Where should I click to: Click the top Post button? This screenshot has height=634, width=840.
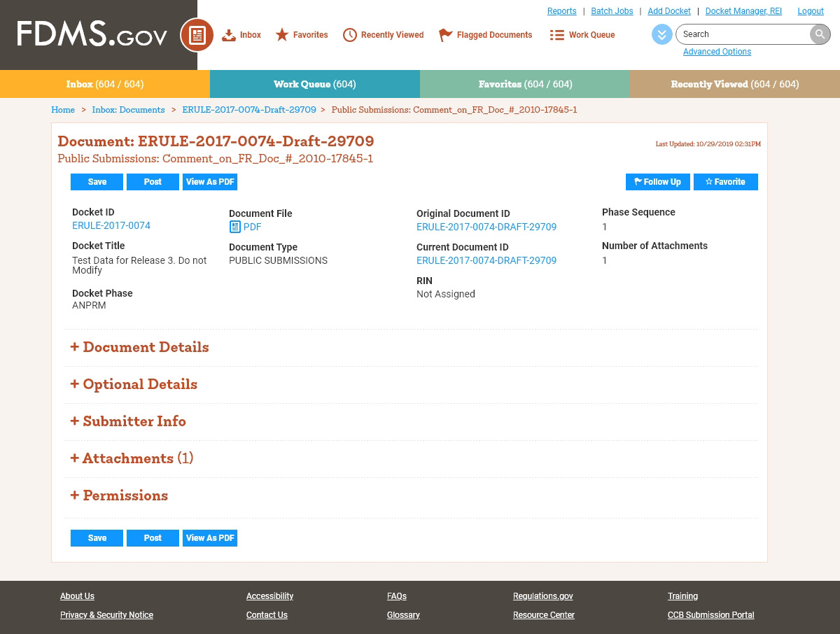point(153,182)
